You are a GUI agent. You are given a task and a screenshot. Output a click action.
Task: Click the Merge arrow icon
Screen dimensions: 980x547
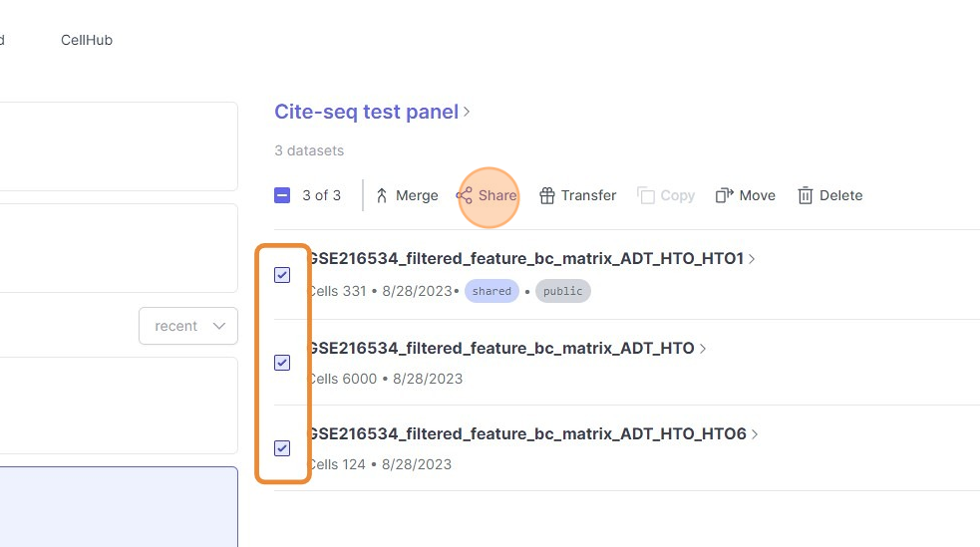point(382,195)
